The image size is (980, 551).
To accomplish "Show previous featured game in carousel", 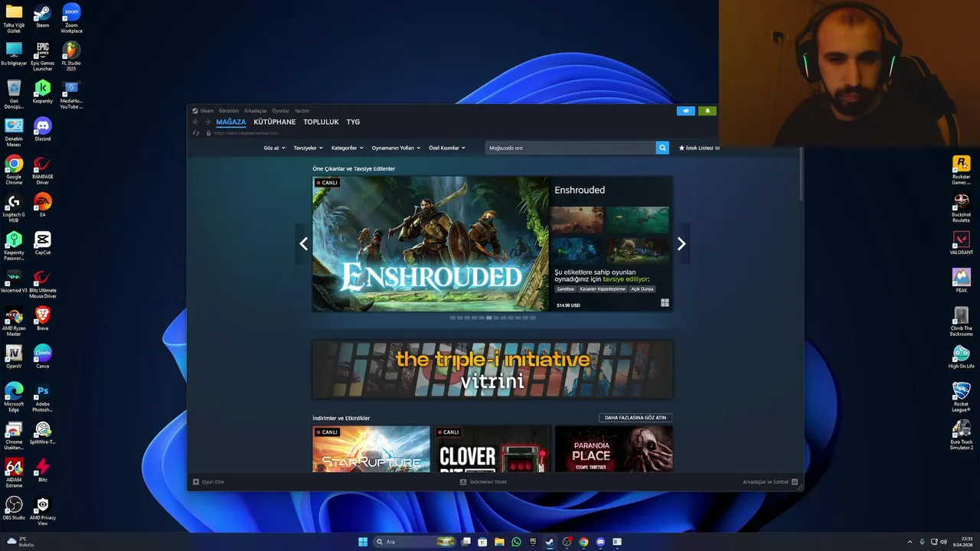I will tap(304, 244).
